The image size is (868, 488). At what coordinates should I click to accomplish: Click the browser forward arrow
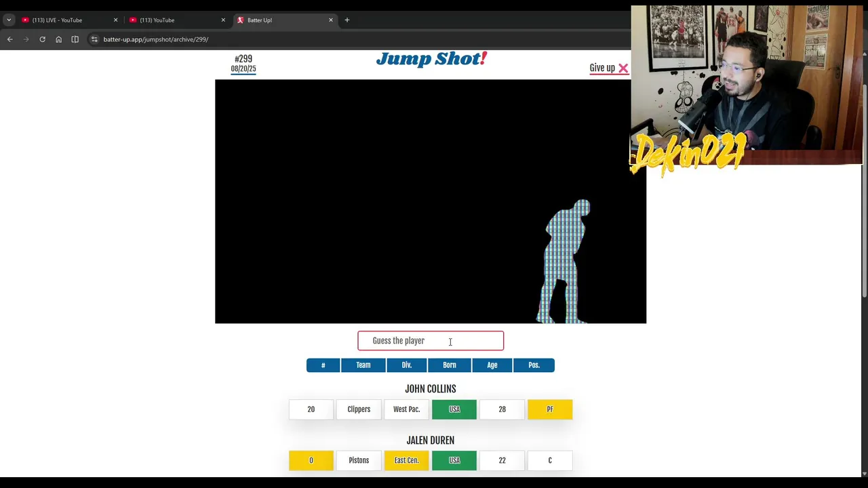click(x=26, y=39)
